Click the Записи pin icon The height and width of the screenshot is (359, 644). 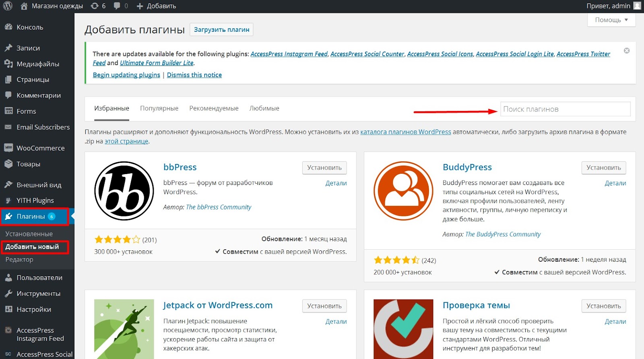tap(8, 48)
